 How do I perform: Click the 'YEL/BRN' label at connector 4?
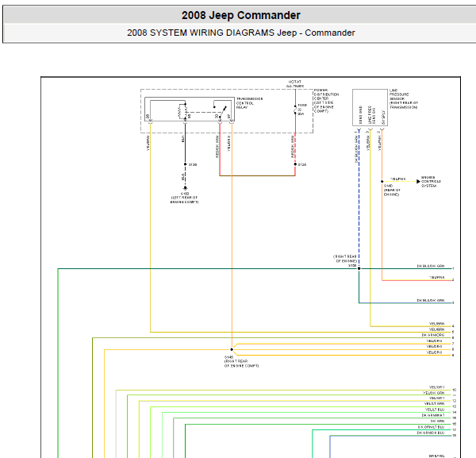pos(437,324)
